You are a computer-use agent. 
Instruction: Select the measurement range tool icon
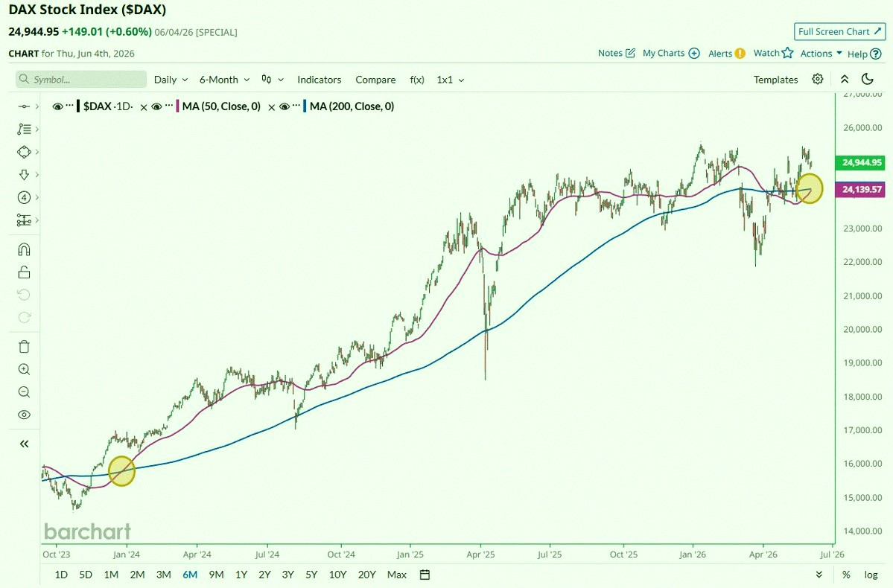point(24,220)
